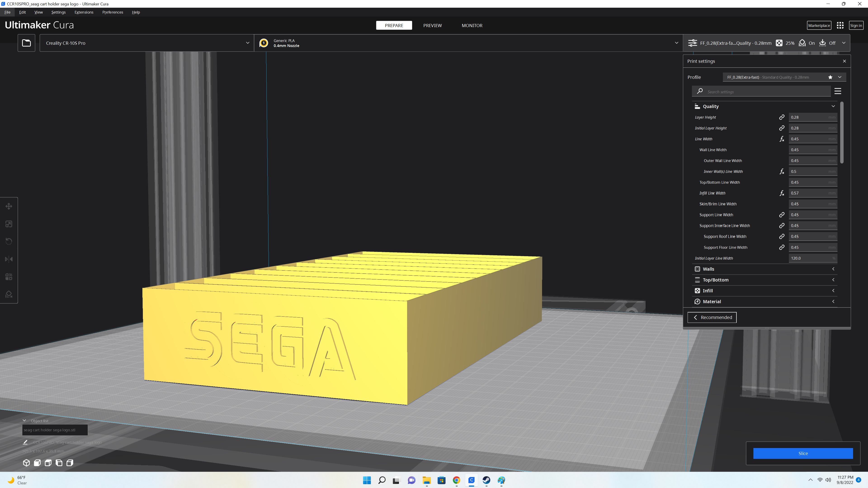Image resolution: width=868 pixels, height=488 pixels.
Task: Open the Profile selection dropdown
Action: click(784, 77)
